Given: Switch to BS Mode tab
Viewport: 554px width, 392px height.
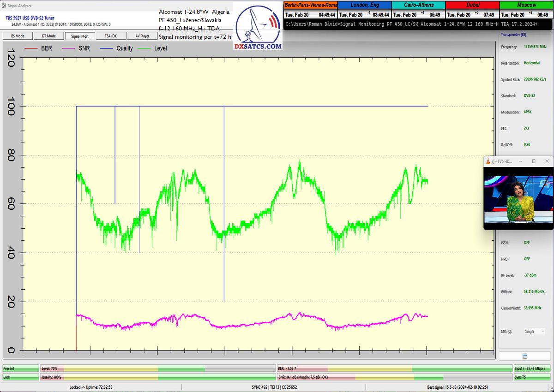Looking at the screenshot, I should point(18,36).
